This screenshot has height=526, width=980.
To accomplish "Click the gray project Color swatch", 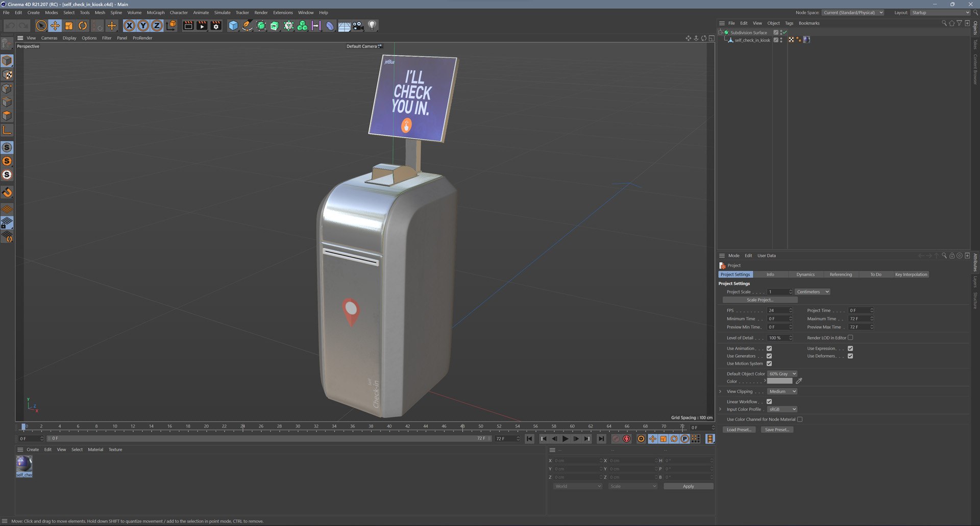I will (x=780, y=381).
